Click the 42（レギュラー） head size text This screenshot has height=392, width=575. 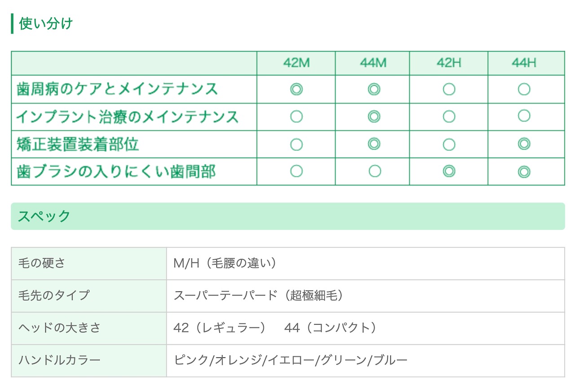(x=220, y=328)
